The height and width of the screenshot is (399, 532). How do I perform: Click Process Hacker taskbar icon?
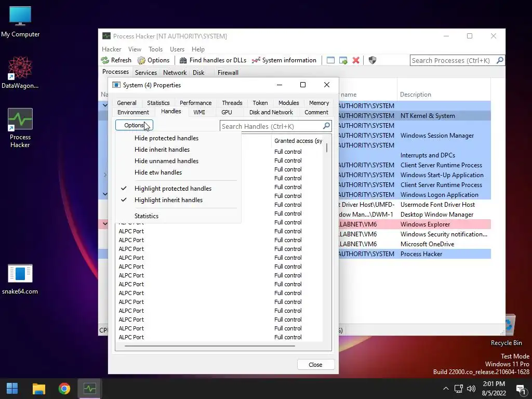click(x=90, y=389)
